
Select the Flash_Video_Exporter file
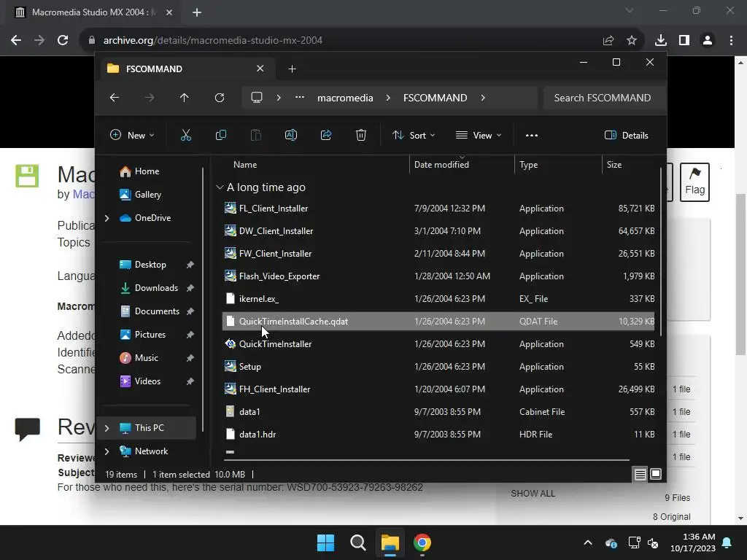(438, 276)
